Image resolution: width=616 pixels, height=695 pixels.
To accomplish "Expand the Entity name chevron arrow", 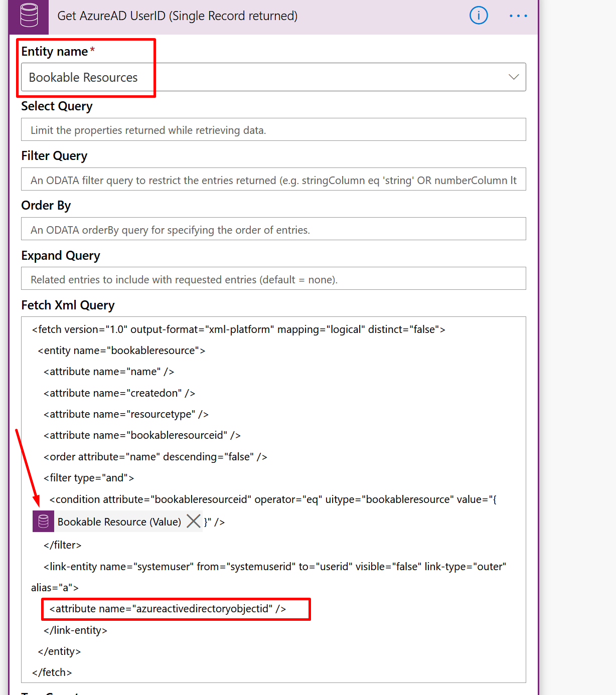I will pyautogui.click(x=513, y=77).
